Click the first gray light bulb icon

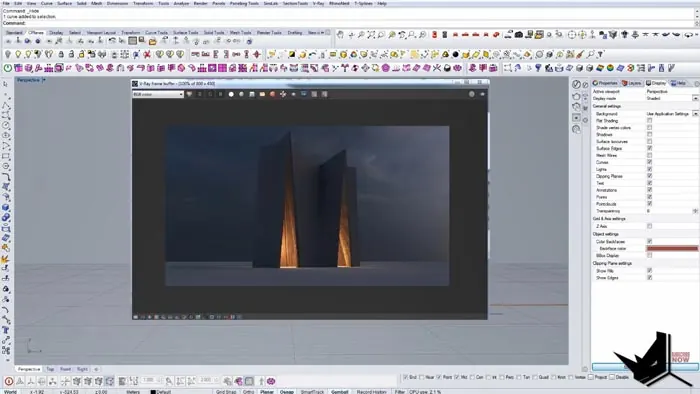click(x=8, y=54)
